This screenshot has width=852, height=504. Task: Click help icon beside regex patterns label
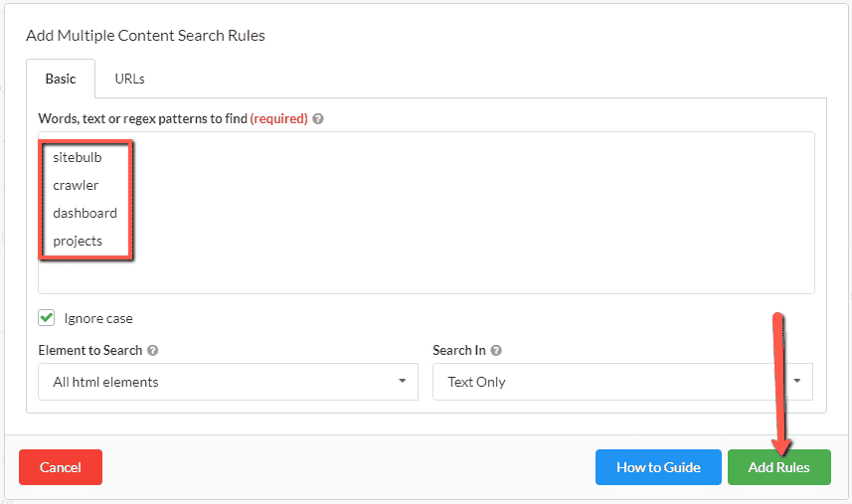click(x=318, y=118)
